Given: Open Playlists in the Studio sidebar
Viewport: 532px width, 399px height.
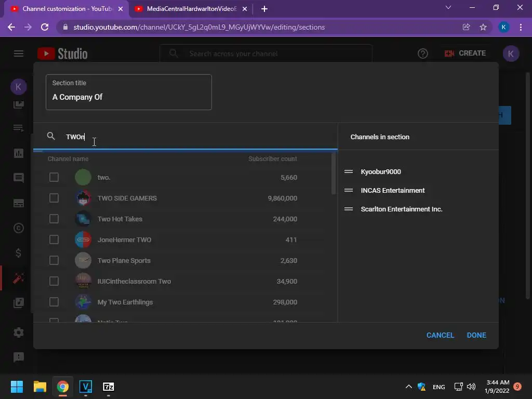Looking at the screenshot, I should (18, 128).
